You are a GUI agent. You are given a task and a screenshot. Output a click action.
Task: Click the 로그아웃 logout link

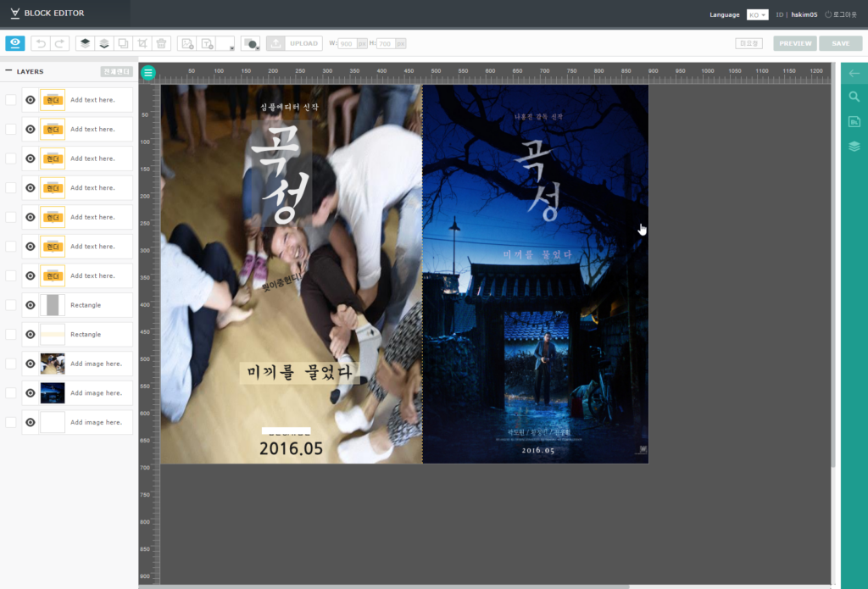click(843, 14)
